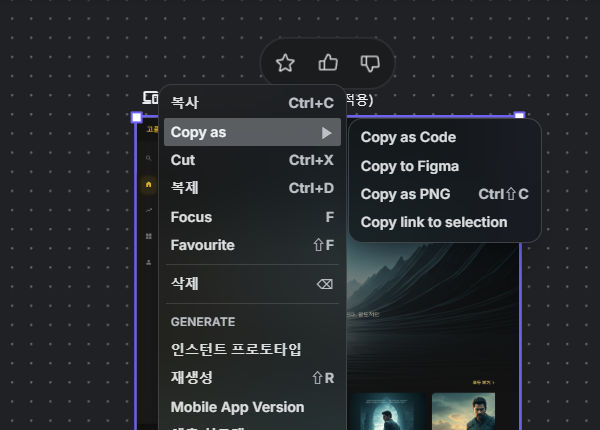Click the thumbs up icon
600x430 pixels.
(328, 63)
